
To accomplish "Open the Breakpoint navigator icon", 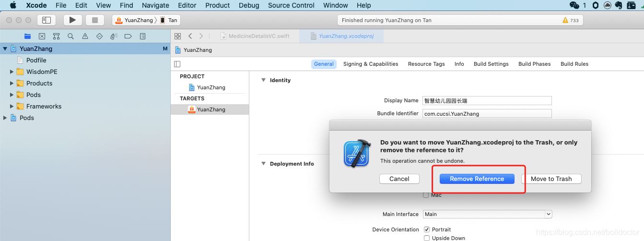I will pos(128,36).
